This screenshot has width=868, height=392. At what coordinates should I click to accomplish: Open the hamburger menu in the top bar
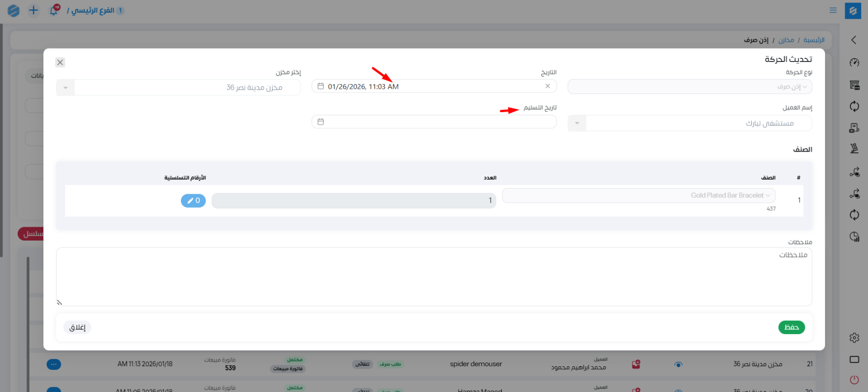[833, 10]
